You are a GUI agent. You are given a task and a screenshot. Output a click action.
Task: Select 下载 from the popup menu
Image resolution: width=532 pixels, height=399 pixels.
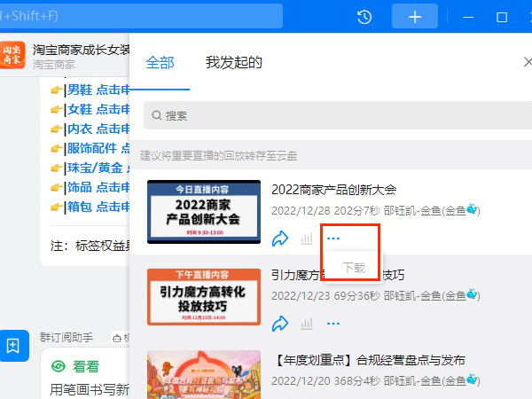(x=353, y=266)
